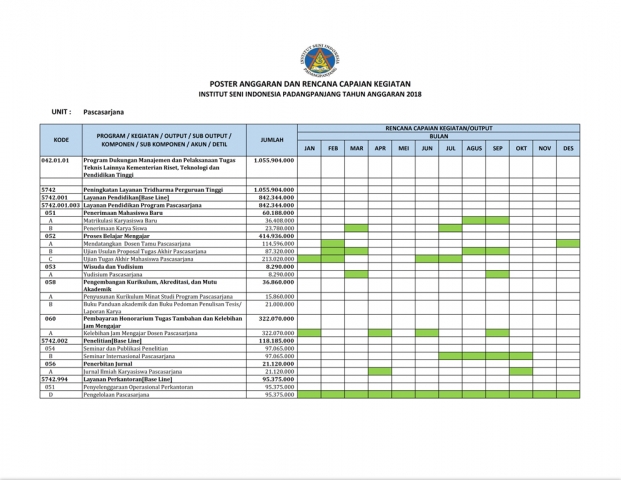This screenshot has width=621, height=480.
Task: Click amount '414.936.000'
Action: click(278, 236)
